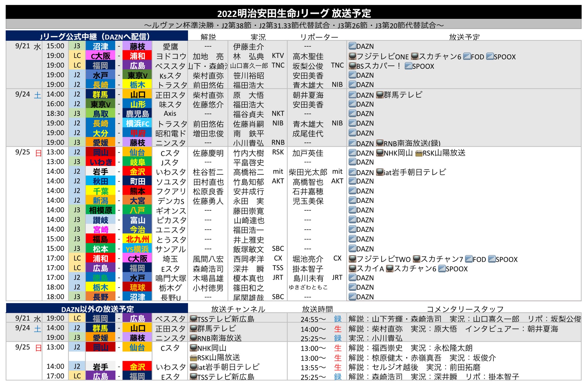Click the commentator name 伊藤圭介
The height and width of the screenshot is (386, 588).
click(248, 46)
